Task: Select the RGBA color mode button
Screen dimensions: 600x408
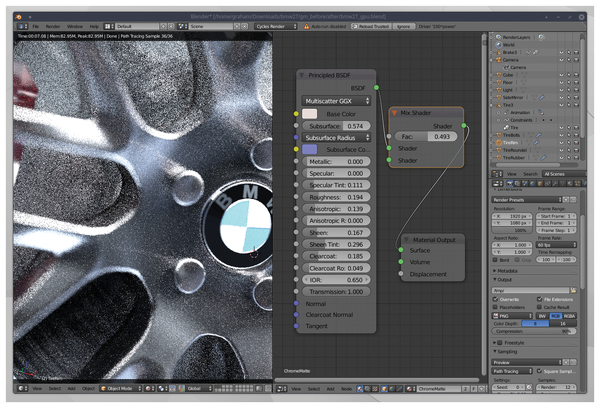Action: tap(569, 316)
